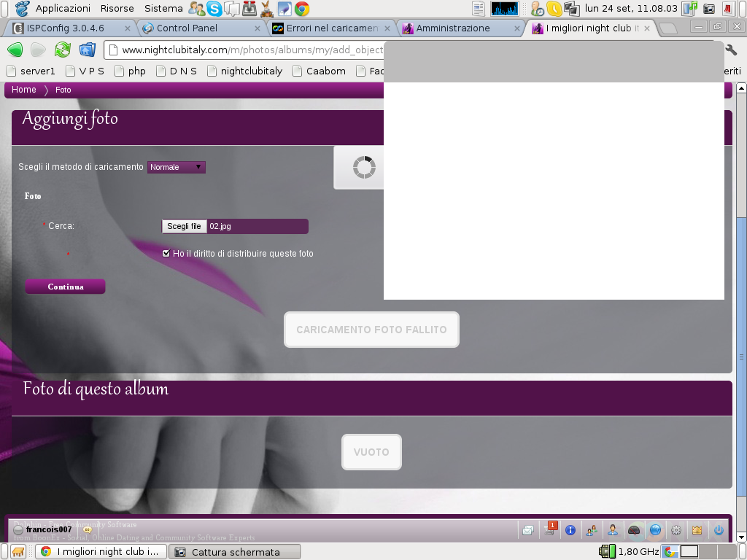
Task: Expand the upload method dropdown set to Normale
Action: 177,167
